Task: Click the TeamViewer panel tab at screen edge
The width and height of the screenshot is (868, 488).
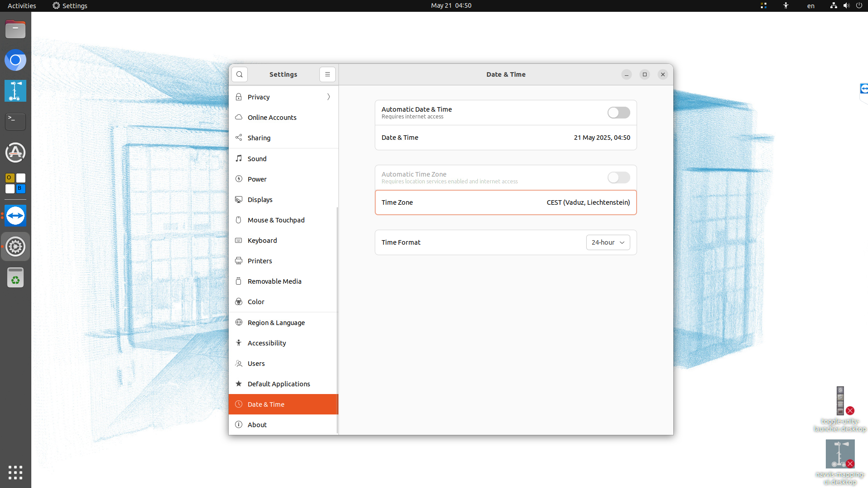Action: point(864,89)
